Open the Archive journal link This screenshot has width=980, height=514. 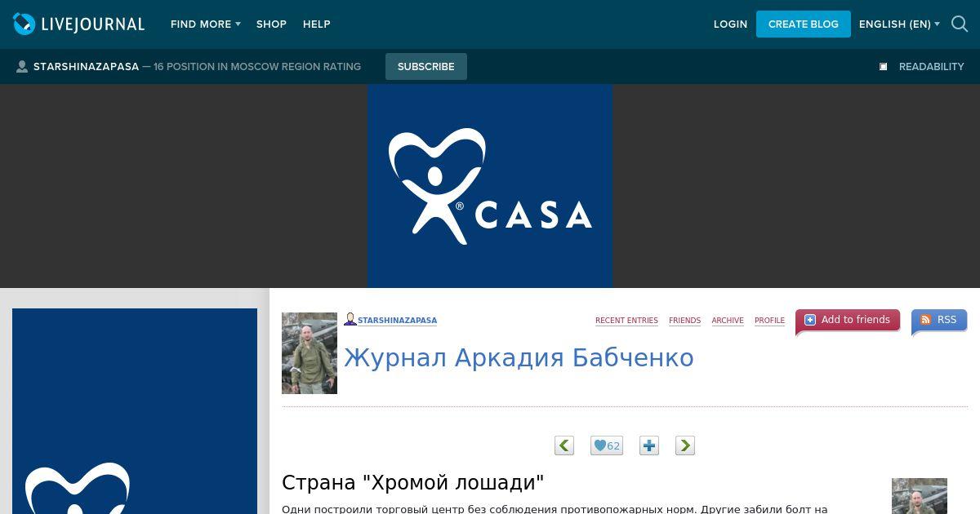tap(728, 321)
